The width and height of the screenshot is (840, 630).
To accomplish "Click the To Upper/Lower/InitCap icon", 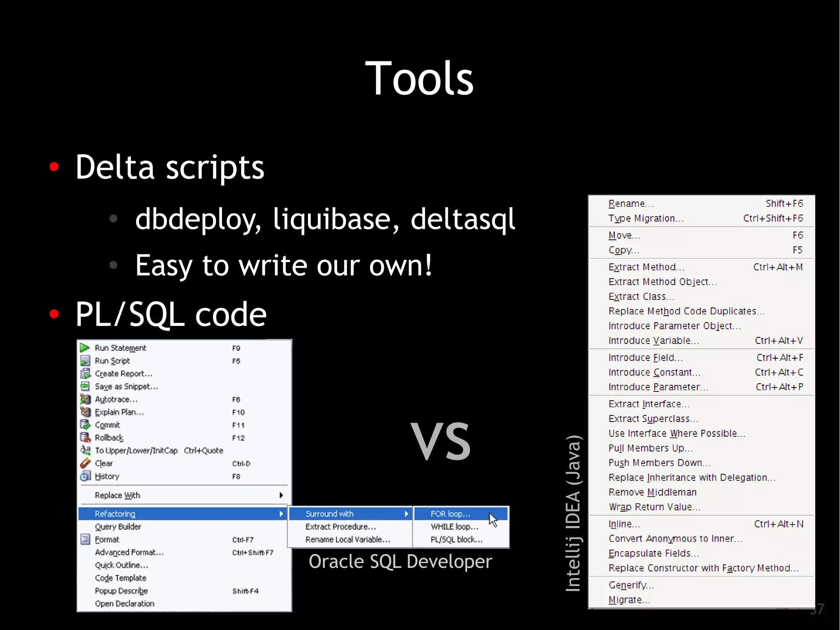I will click(x=85, y=450).
